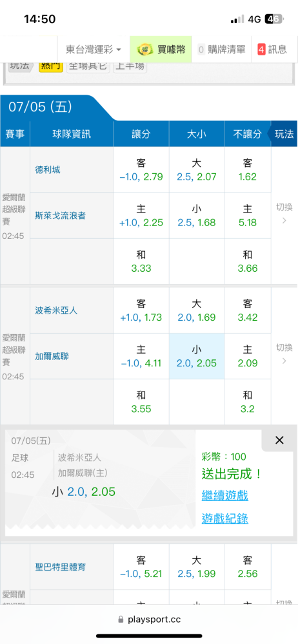Choose 主 +1.0, 2.25 for 斯萊戈流浪者
Image resolution: width=298 pixels, height=644 pixels.
[141, 216]
